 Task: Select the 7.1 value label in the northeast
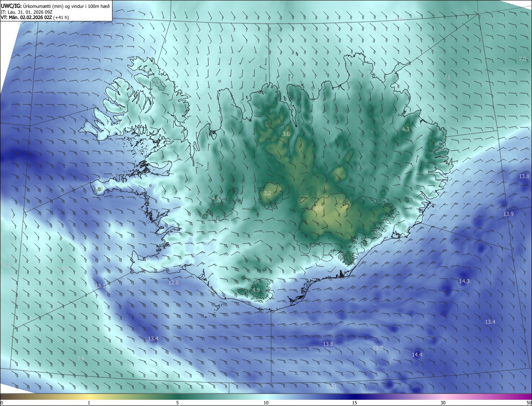point(447,77)
